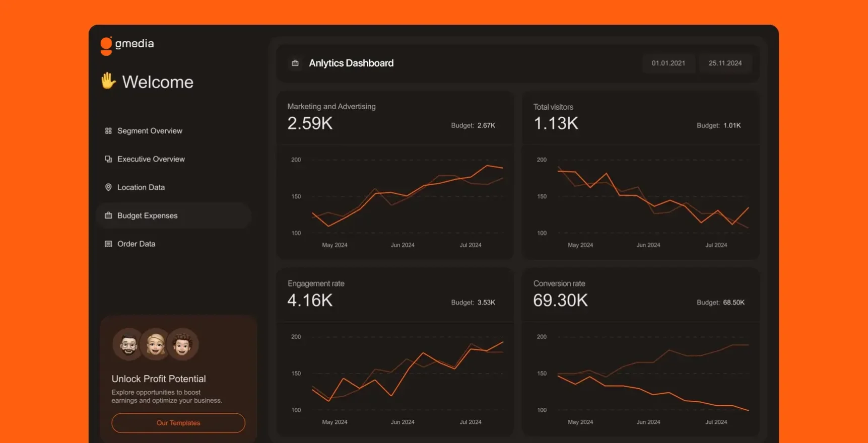Click the gmedia logo icon
Image resolution: width=868 pixels, height=443 pixels.
tap(106, 46)
